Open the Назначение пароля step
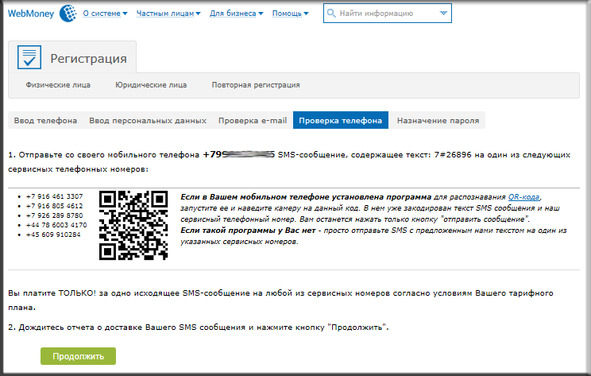This screenshot has width=591, height=376. coord(438,121)
